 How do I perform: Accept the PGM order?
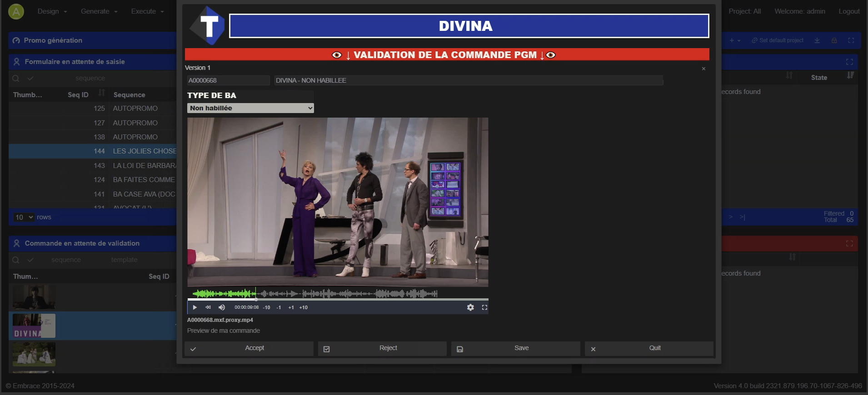click(249, 348)
